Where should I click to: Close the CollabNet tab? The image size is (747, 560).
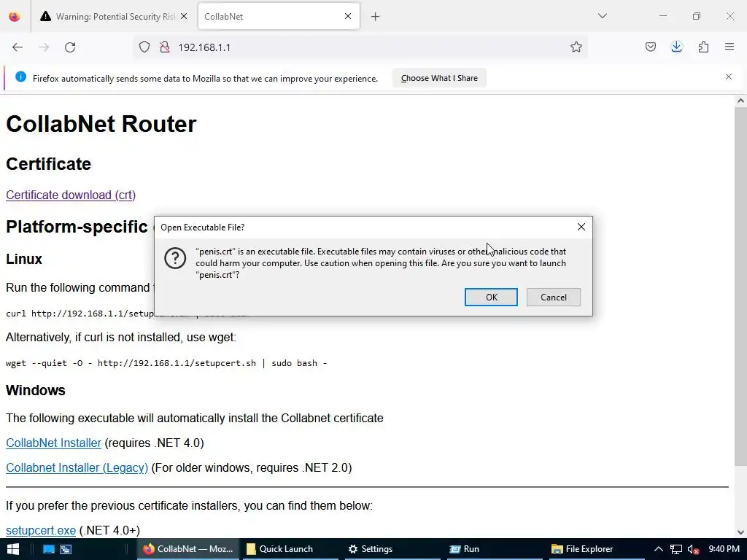[x=348, y=16]
